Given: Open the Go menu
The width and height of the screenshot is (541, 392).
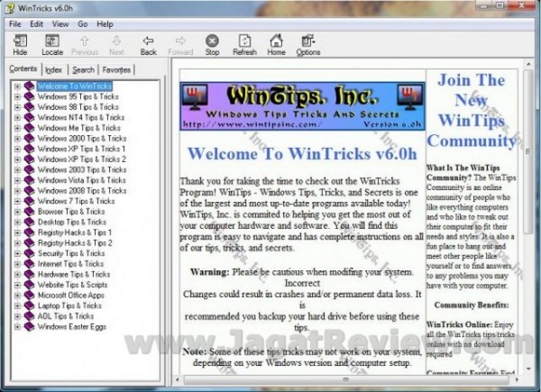Looking at the screenshot, I should click(82, 24).
